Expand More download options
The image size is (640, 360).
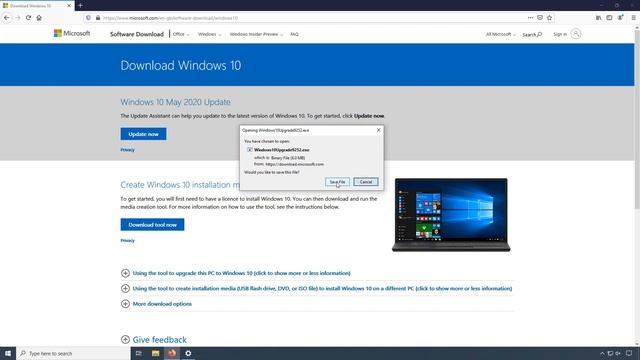point(156,304)
